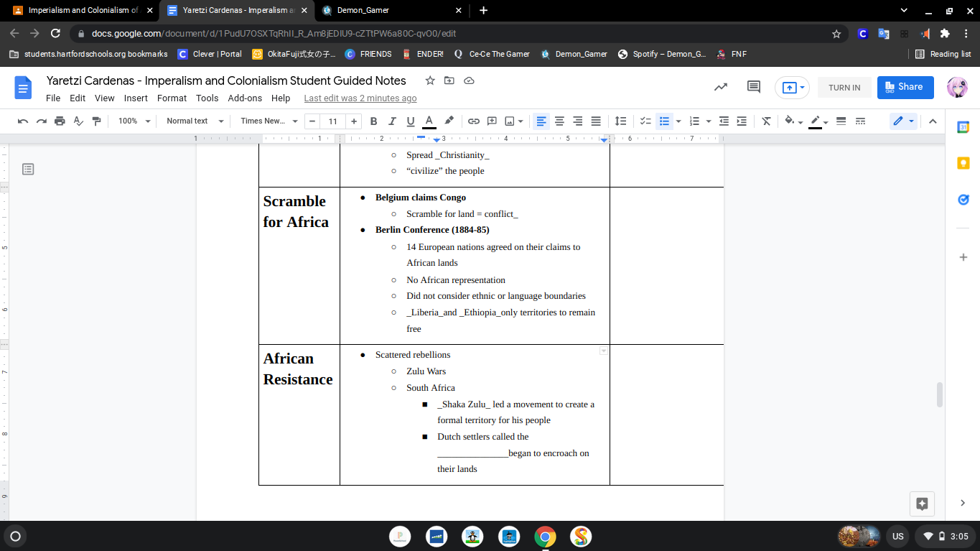Image resolution: width=980 pixels, height=551 pixels.
Task: Open line and paragraph spacing
Action: (x=621, y=121)
